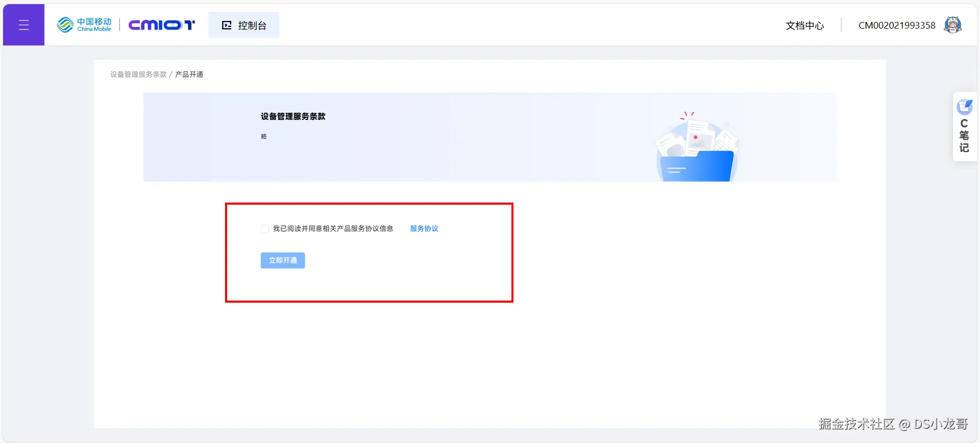This screenshot has height=443, width=980.
Task: Select the 设备管理服务条款 banner heading
Action: (x=293, y=116)
